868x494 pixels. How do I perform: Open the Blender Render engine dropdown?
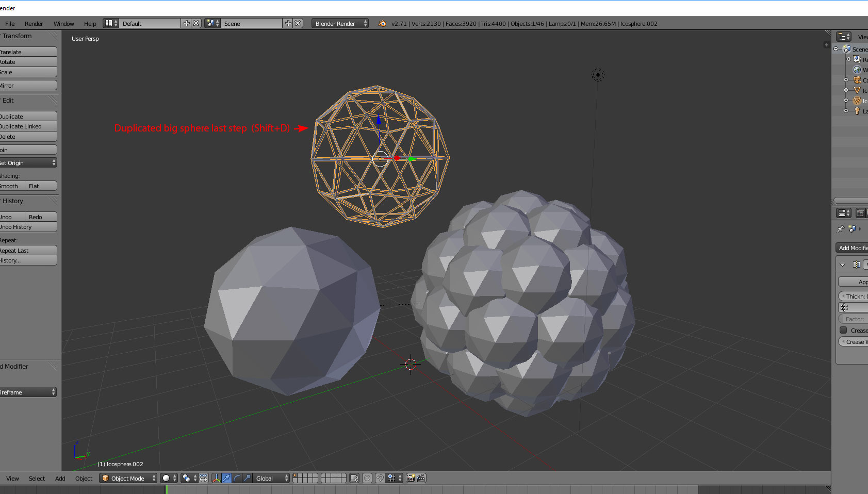pyautogui.click(x=339, y=23)
